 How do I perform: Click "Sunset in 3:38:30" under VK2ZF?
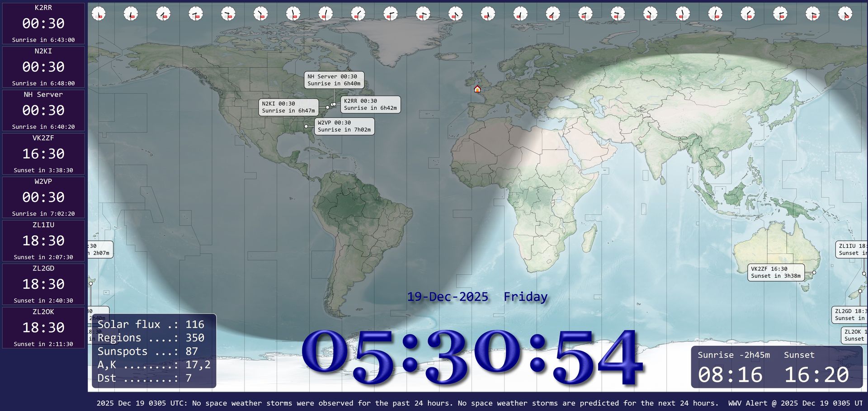pos(43,170)
